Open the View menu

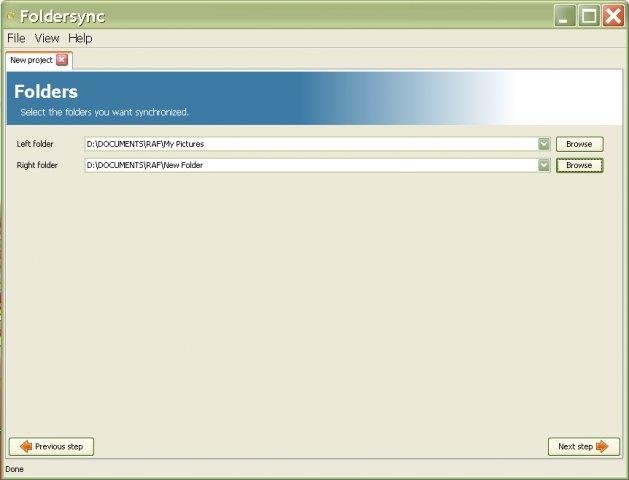click(47, 38)
